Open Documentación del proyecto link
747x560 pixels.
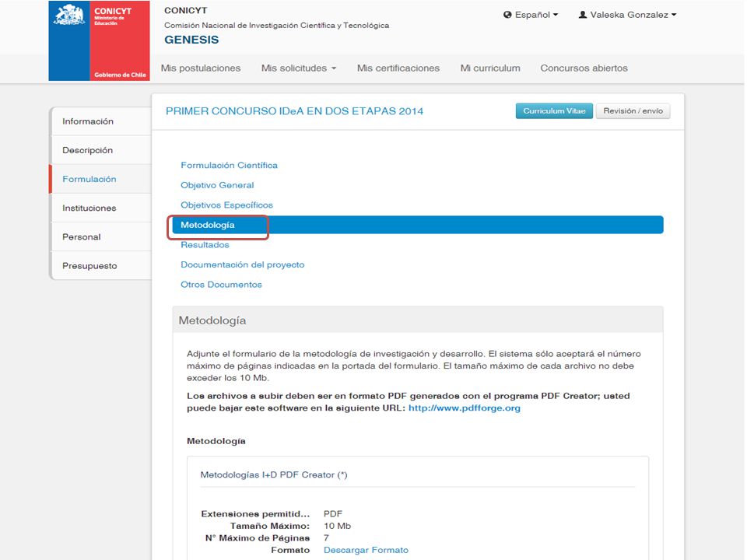coord(243,264)
